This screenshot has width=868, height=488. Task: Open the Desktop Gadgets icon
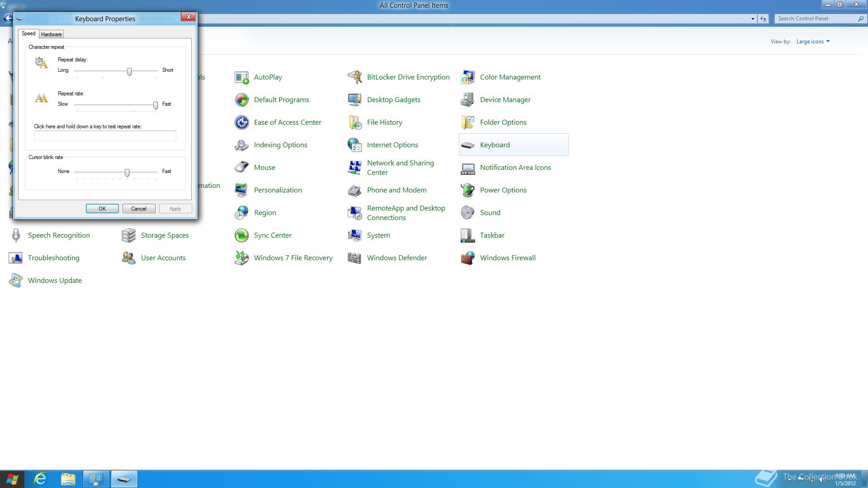[355, 100]
